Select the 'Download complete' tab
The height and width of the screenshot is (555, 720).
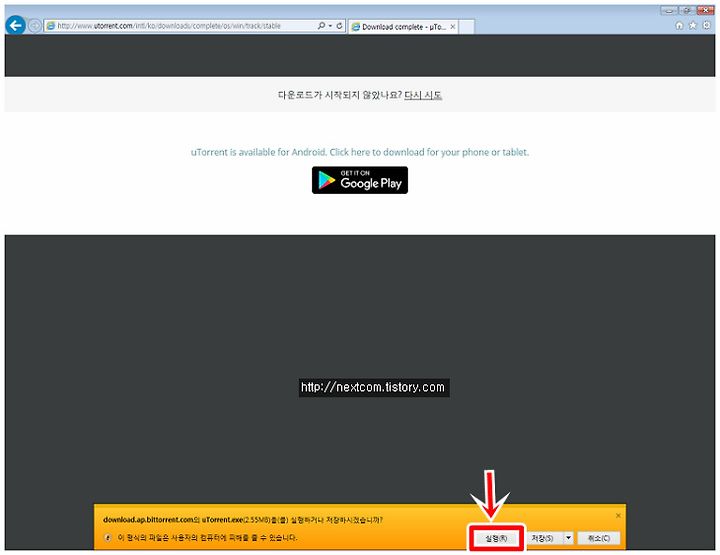tap(403, 27)
